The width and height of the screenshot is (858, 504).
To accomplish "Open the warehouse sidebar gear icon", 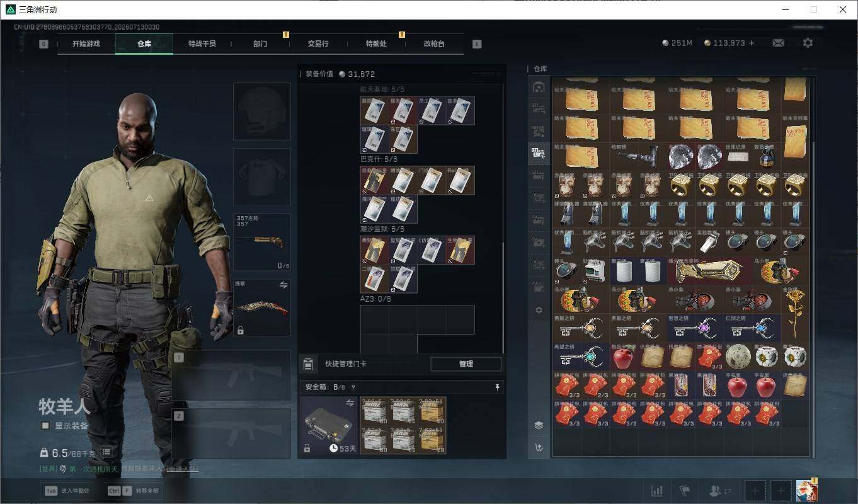I will (x=539, y=310).
